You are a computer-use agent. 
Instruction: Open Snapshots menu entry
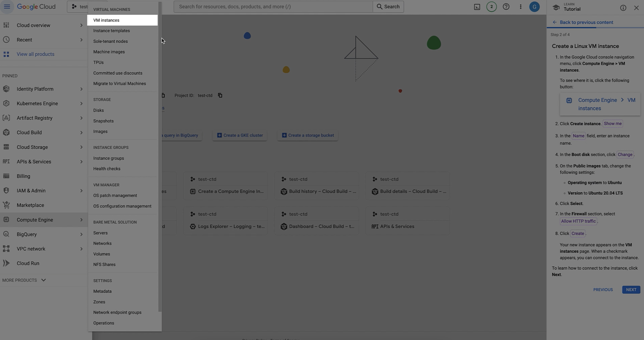[122, 121]
